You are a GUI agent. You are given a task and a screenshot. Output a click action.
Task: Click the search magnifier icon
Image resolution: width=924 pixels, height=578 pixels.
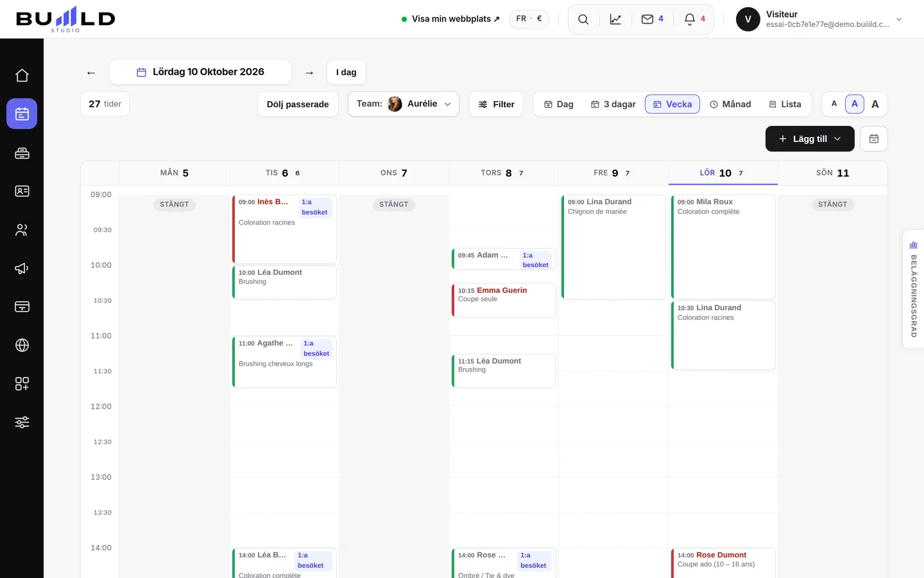coord(583,19)
